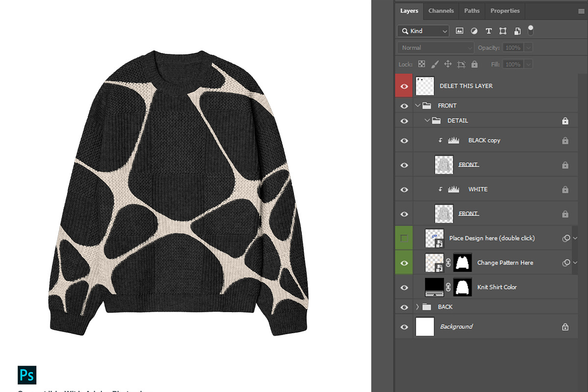This screenshot has width=588, height=392.
Task: Click layer mask of Knit Shirt Color
Action: (462, 287)
